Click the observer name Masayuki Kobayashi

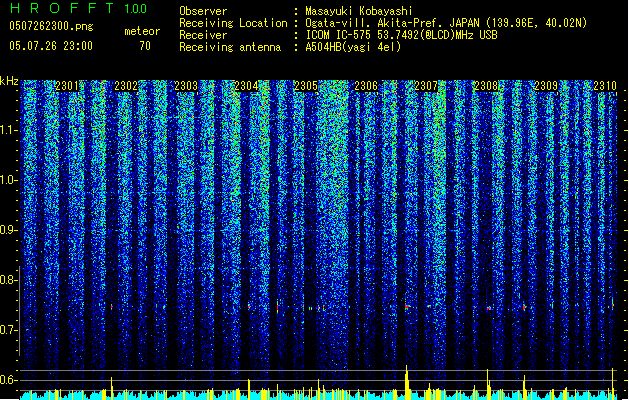(359, 11)
